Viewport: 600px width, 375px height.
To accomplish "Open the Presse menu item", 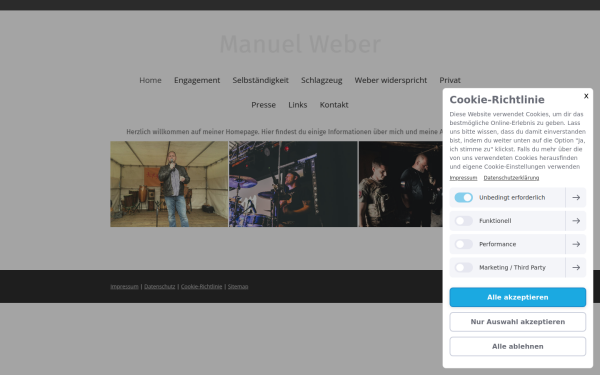I will point(264,104).
